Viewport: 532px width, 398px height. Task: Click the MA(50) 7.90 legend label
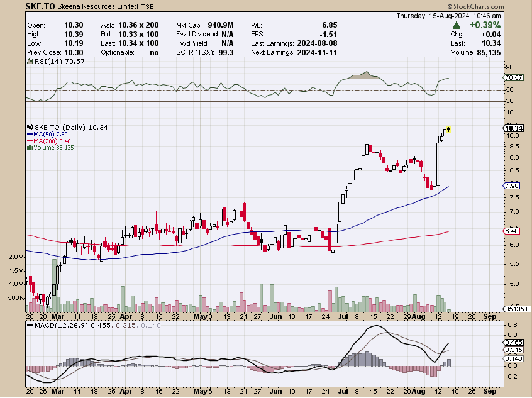tap(50, 135)
